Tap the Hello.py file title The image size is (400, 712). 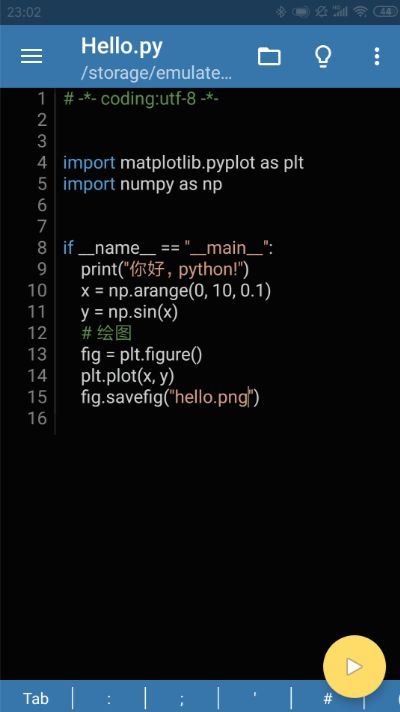pos(122,47)
